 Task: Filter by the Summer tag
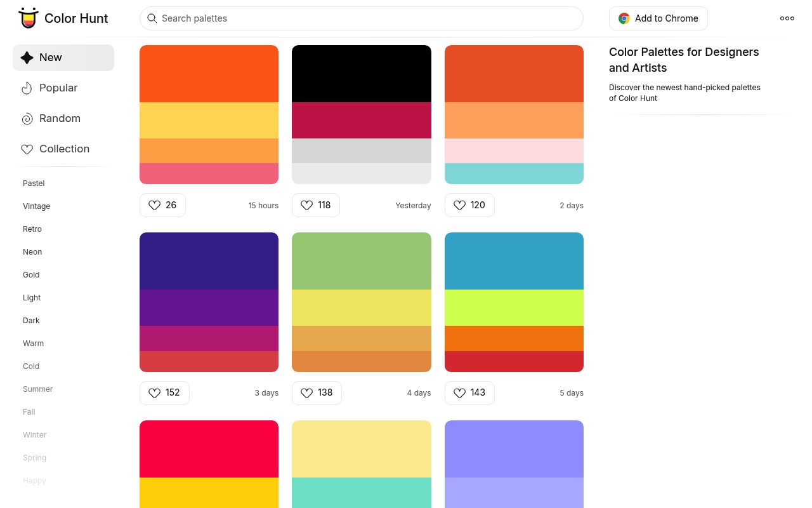pyautogui.click(x=37, y=389)
